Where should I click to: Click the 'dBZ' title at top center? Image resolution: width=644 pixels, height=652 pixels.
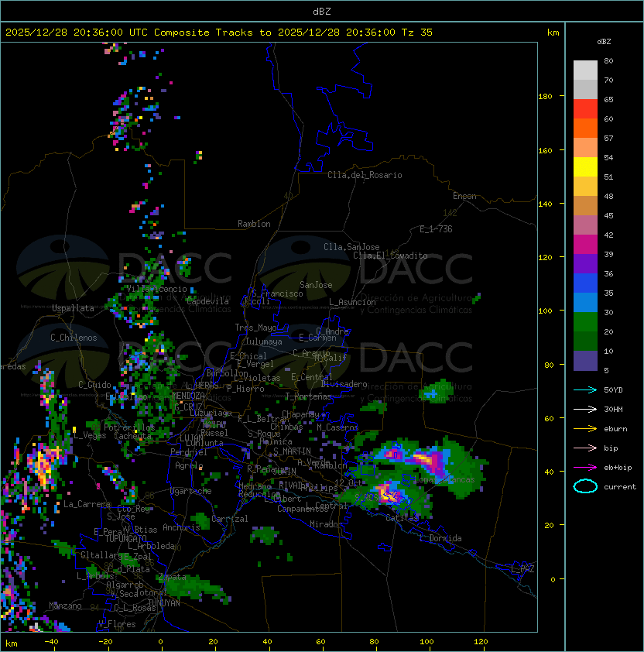coord(322,12)
